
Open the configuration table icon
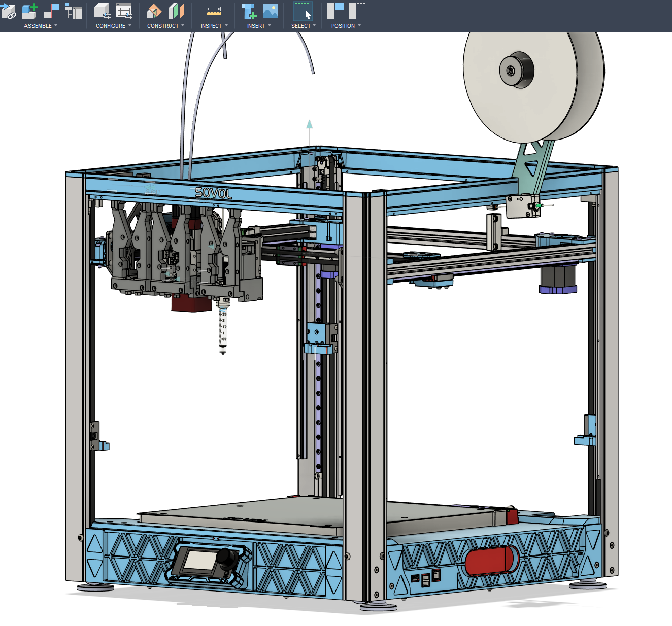click(124, 11)
